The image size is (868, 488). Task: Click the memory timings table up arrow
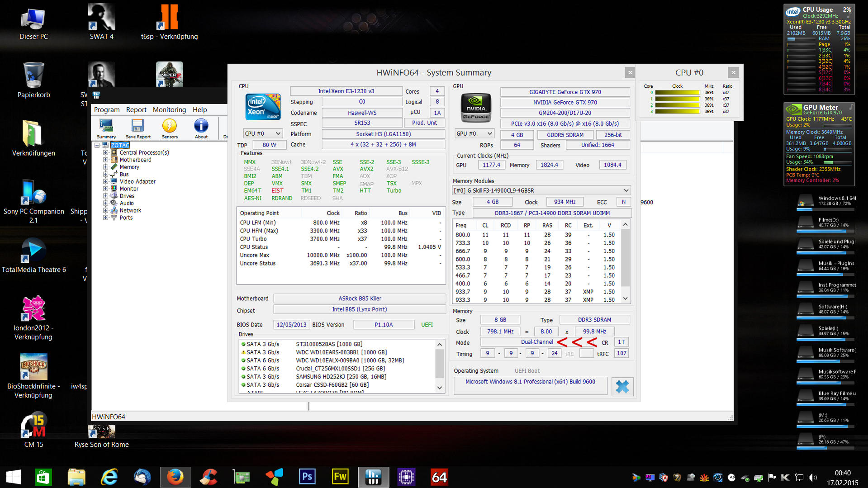click(626, 225)
